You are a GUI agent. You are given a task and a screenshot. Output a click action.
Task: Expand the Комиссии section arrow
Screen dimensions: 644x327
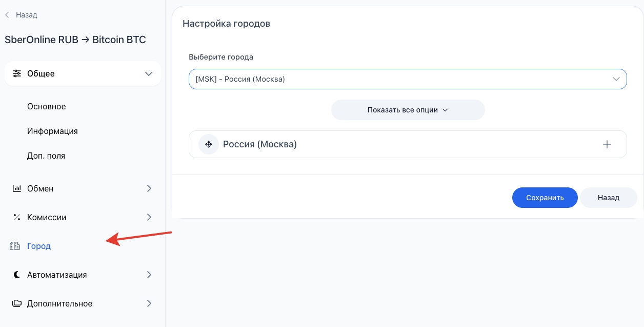pyautogui.click(x=149, y=217)
